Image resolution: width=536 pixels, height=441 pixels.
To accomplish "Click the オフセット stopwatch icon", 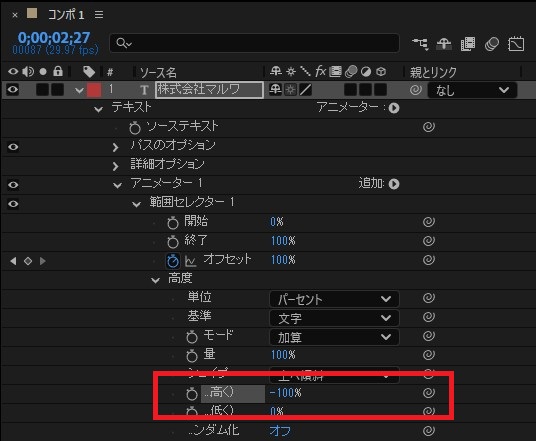I will coord(173,260).
